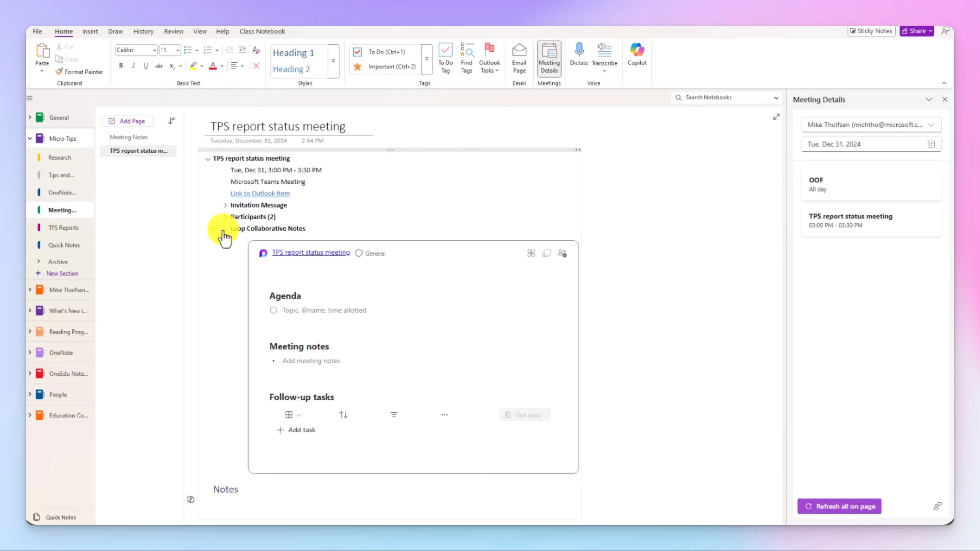This screenshot has width=980, height=551.
Task: Add a New Section
Action: click(58, 273)
